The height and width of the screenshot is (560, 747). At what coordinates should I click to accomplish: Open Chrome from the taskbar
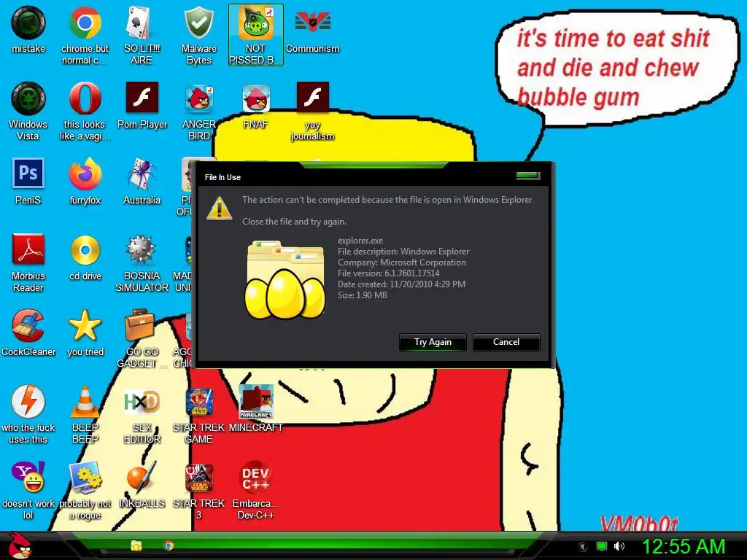click(169, 545)
